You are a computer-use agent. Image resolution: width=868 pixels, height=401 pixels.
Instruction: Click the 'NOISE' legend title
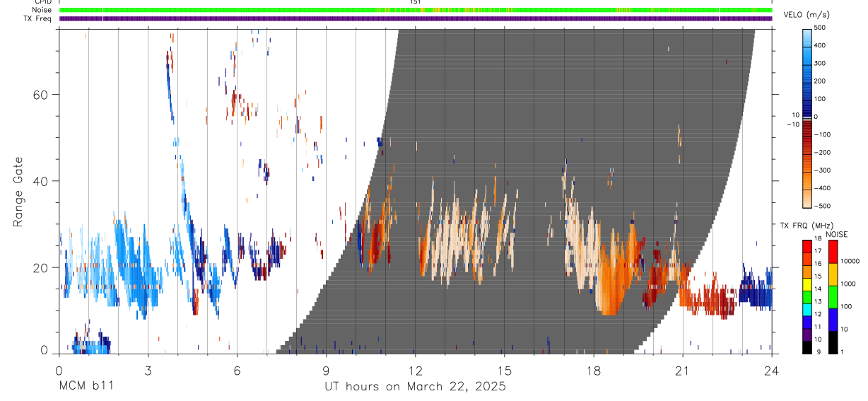(836, 234)
